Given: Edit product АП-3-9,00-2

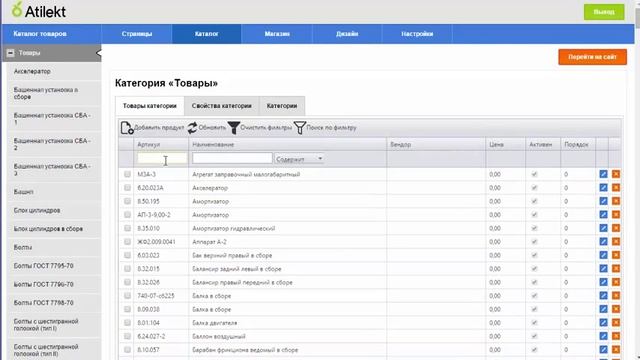Looking at the screenshot, I should click(x=603, y=215).
